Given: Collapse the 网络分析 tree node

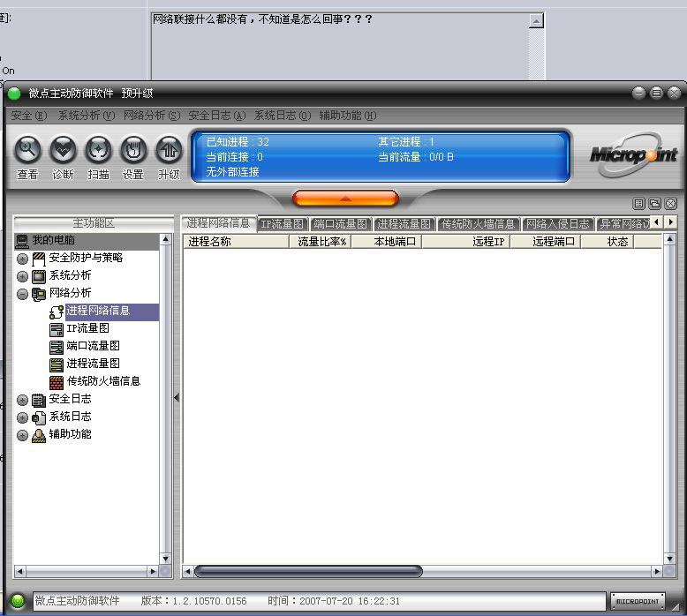Looking at the screenshot, I should pyautogui.click(x=22, y=294).
